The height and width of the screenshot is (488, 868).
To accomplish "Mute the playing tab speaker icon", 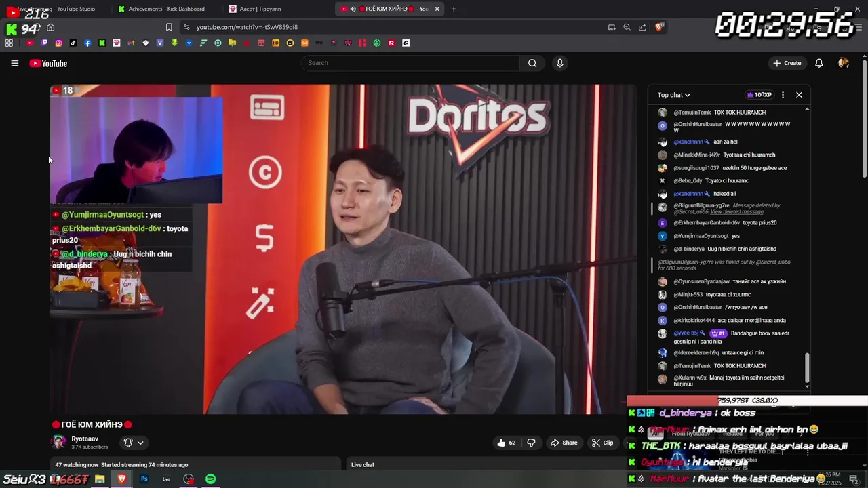I will pyautogui.click(x=353, y=9).
